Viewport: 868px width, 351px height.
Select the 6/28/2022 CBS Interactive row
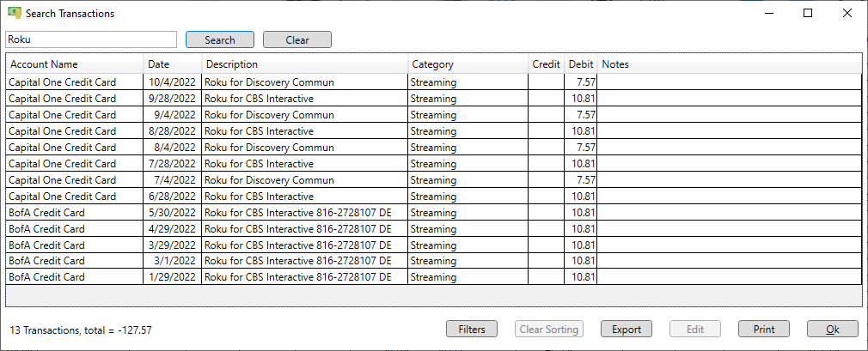434,197
